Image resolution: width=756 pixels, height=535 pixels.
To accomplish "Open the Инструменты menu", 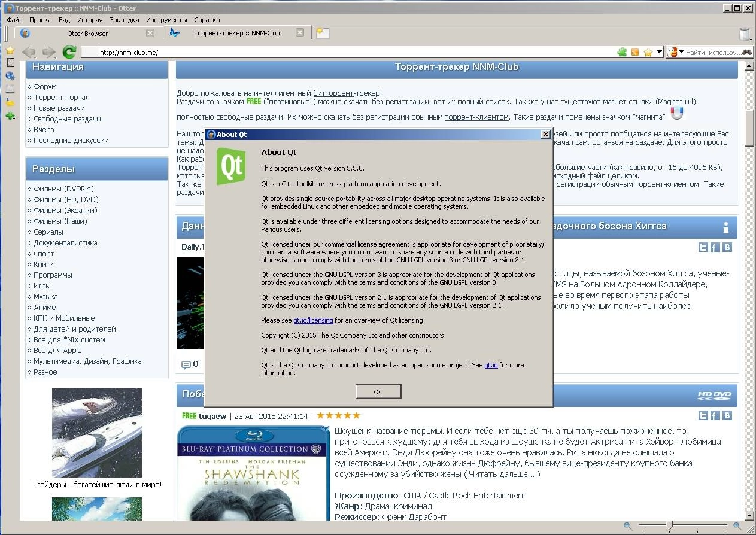I will coord(166,20).
